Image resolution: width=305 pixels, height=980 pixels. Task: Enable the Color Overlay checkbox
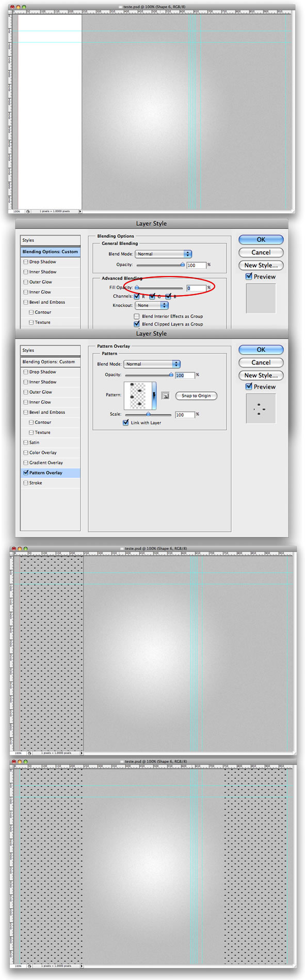tap(26, 453)
